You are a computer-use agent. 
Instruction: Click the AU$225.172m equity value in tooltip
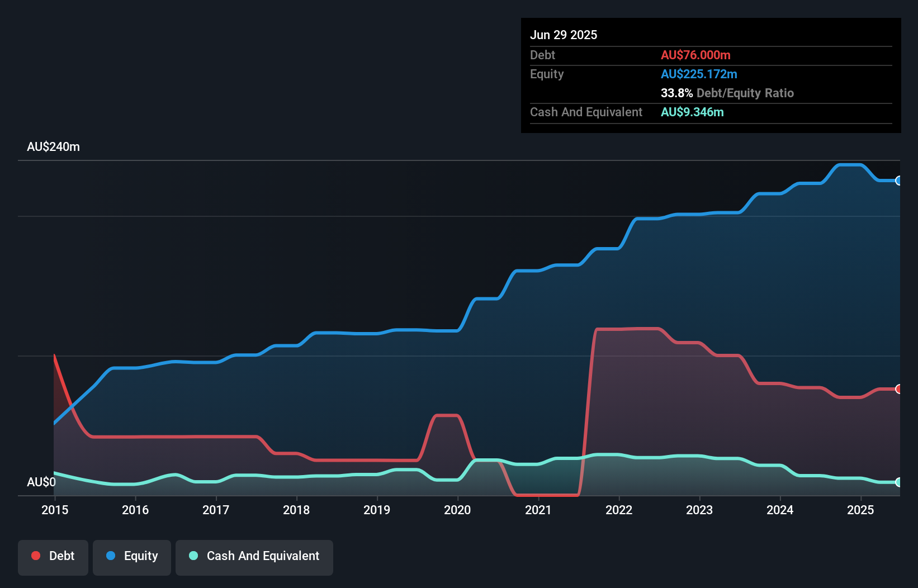(699, 74)
